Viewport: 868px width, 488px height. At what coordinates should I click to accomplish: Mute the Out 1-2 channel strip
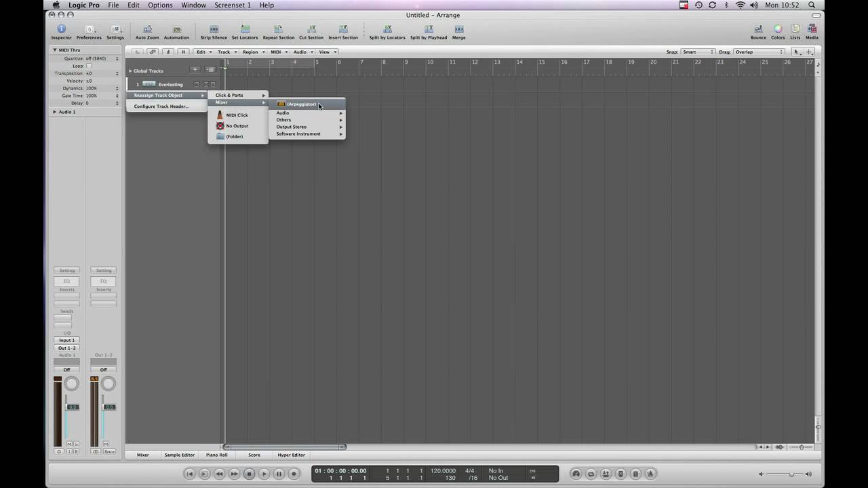click(x=106, y=443)
